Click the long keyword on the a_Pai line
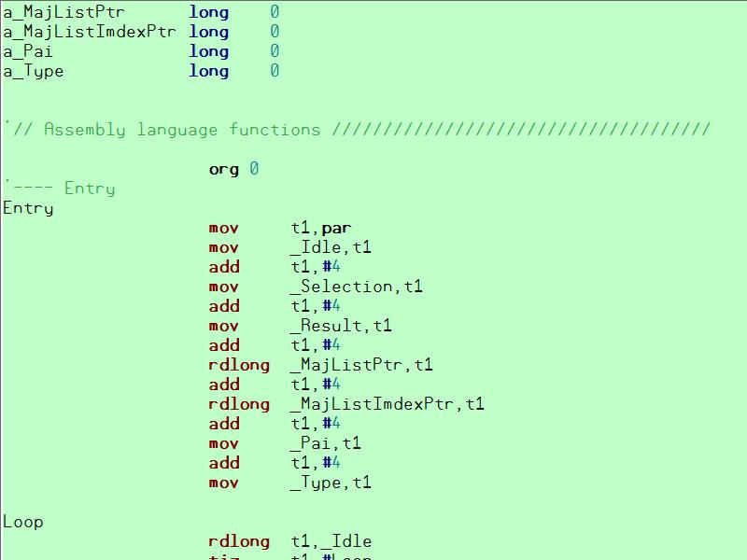 (208, 51)
